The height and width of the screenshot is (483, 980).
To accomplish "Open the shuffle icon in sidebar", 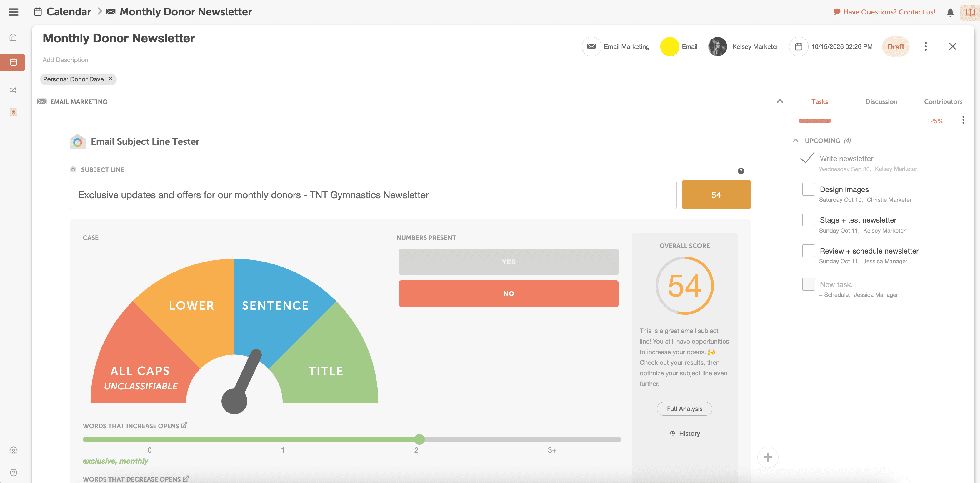I will [13, 90].
